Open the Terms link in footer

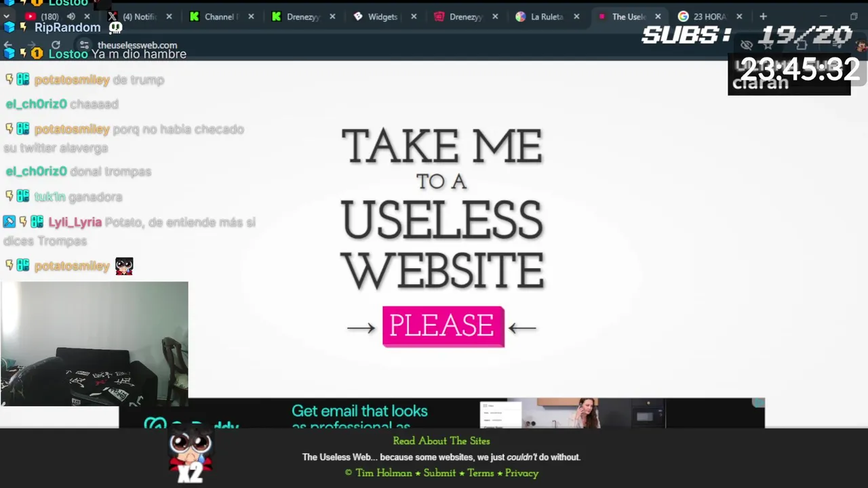pyautogui.click(x=481, y=473)
